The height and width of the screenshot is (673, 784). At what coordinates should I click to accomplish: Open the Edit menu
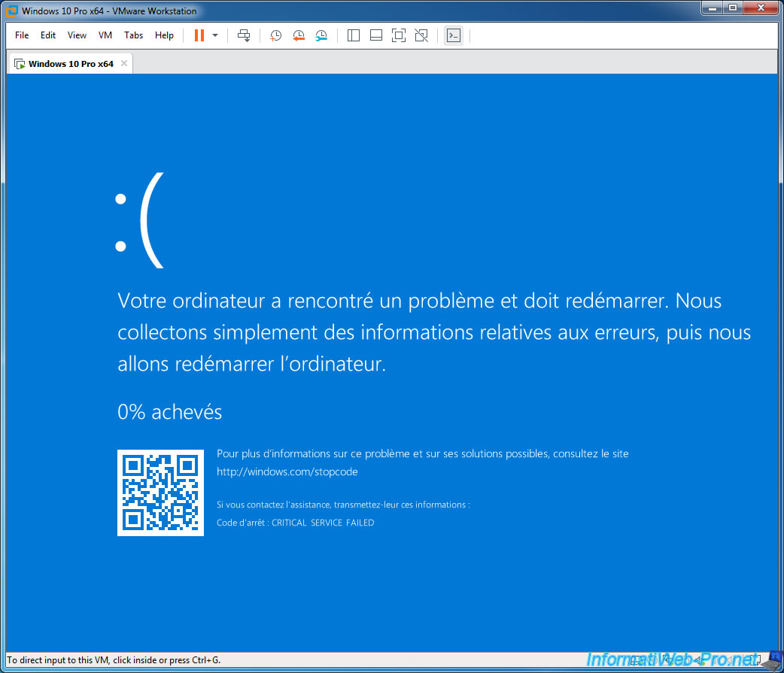(x=48, y=35)
